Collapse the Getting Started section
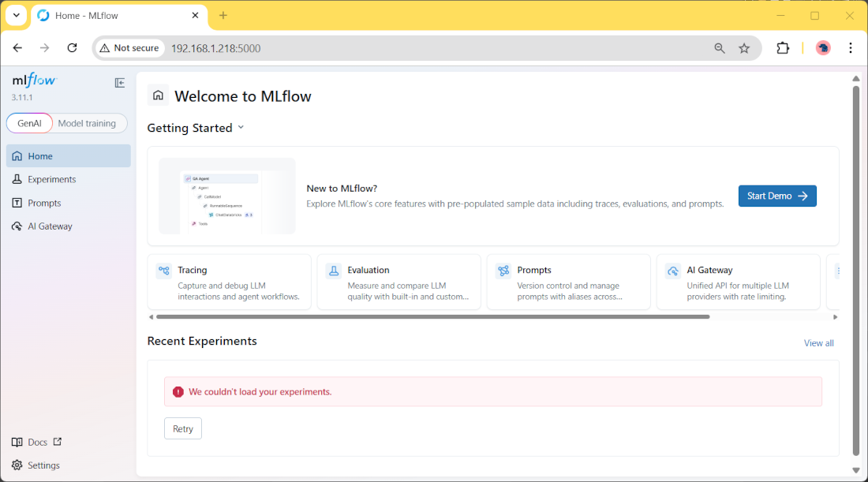 click(x=241, y=127)
